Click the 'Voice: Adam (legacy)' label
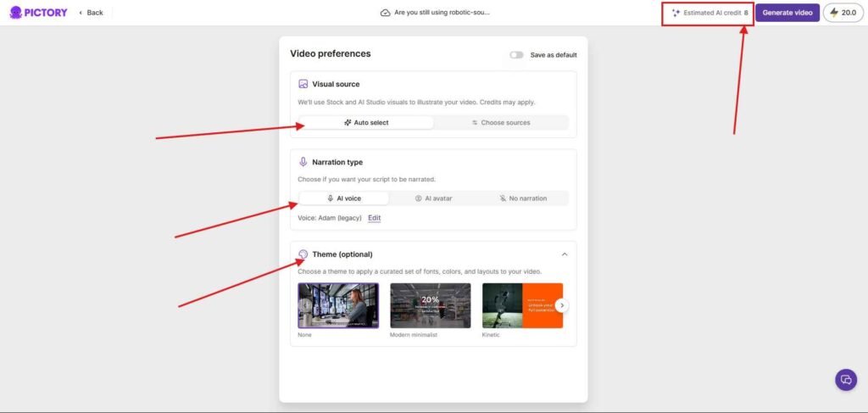Image resolution: width=868 pixels, height=413 pixels. [330, 218]
